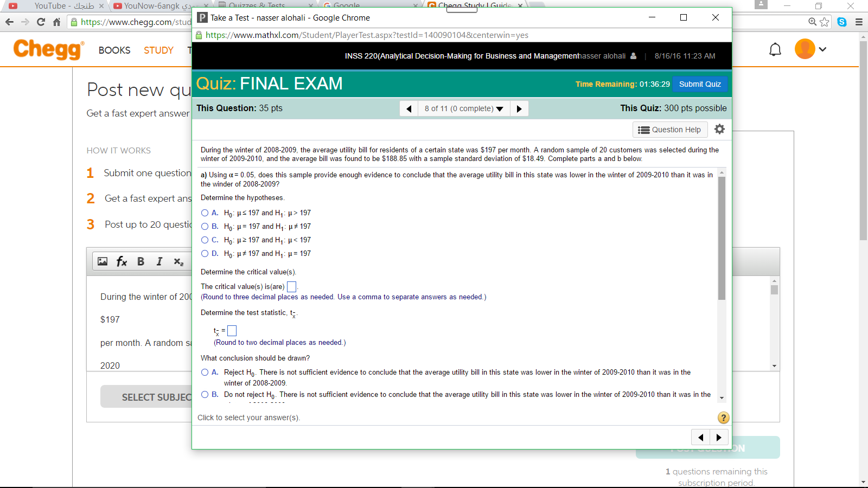This screenshot has width=868, height=488.
Task: Submit the quiz
Action: pyautogui.click(x=700, y=84)
